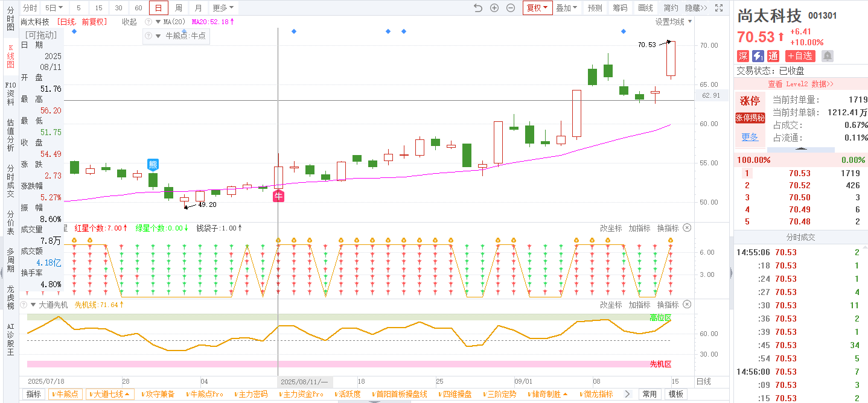This screenshot has height=403, width=868.
Task: Click the 筹码 button
Action: coord(620,8)
